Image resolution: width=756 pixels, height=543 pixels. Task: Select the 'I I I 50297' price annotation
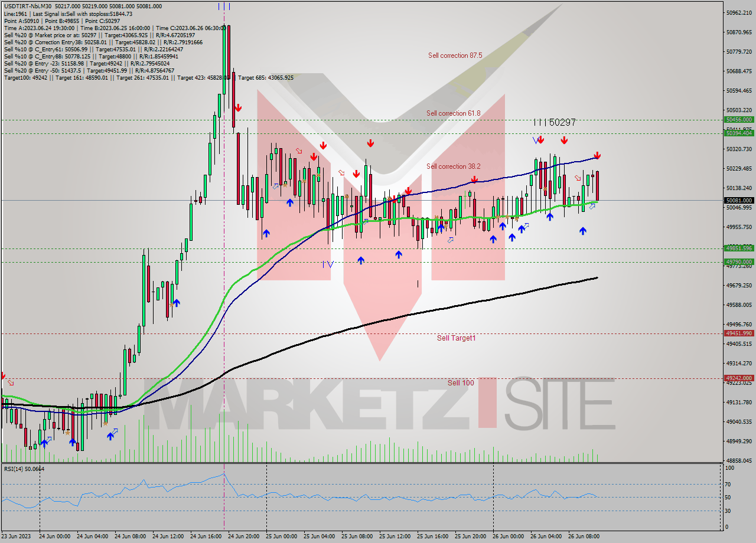[554, 122]
